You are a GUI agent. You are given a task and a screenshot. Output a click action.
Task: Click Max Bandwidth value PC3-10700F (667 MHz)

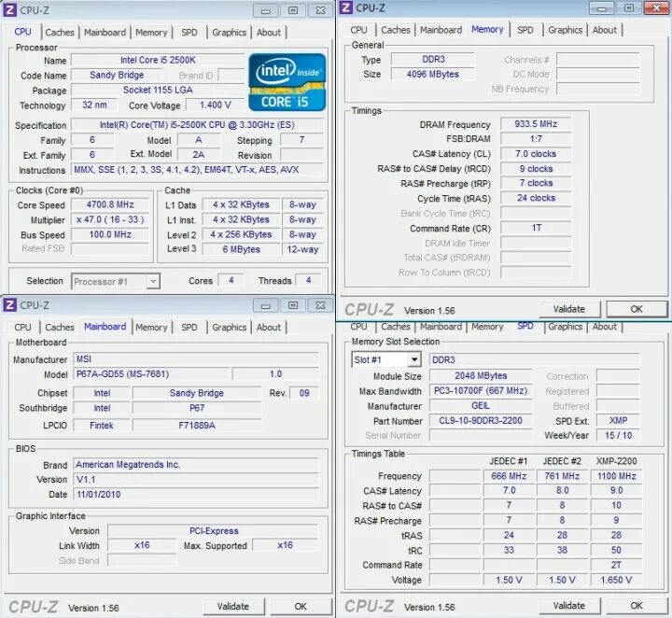point(481,391)
